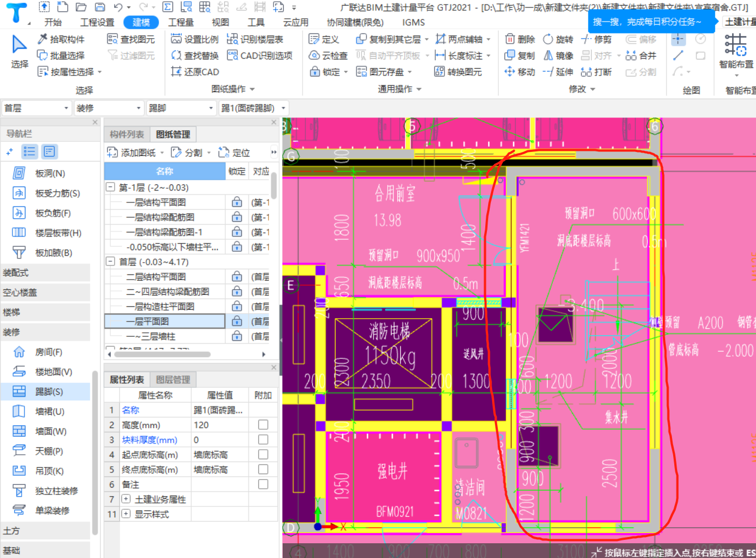
Task: Open the 装修 category dropdown
Action: (108, 108)
